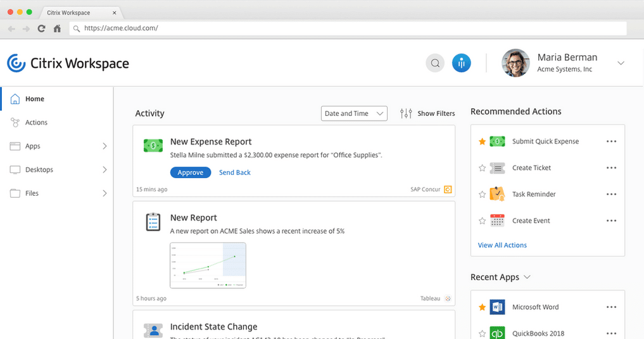The height and width of the screenshot is (339, 644).
Task: Click View All Actions link
Action: [x=502, y=245]
